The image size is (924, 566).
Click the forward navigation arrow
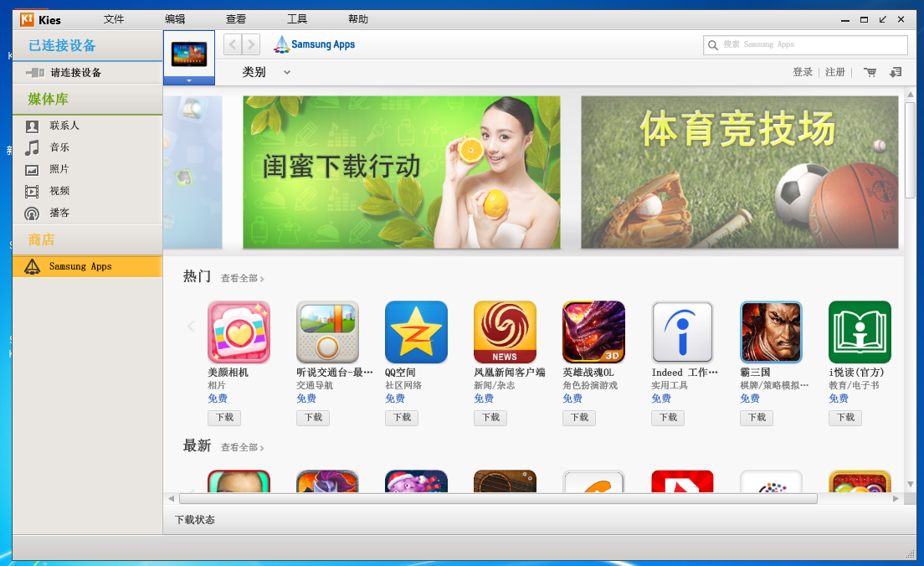251,44
